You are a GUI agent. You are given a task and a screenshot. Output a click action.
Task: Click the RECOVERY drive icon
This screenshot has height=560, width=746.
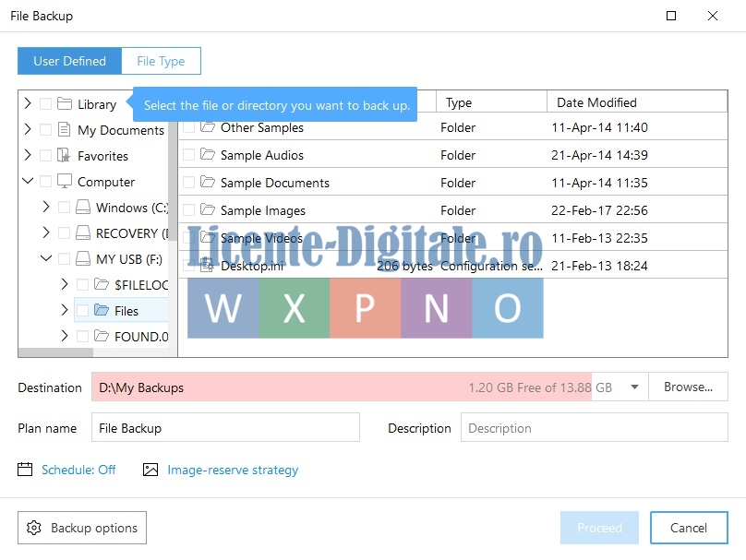pos(83,232)
